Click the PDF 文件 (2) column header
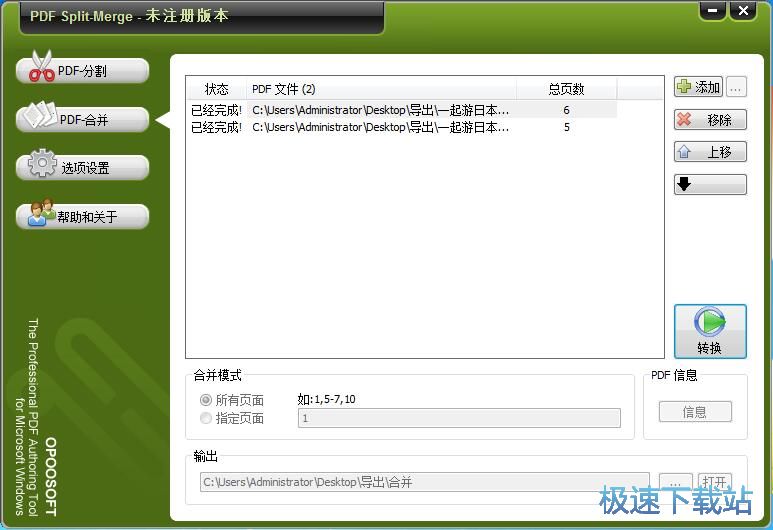773x530 pixels. click(x=381, y=89)
